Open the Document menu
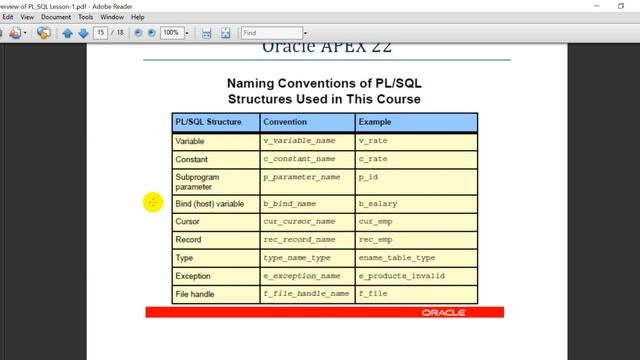This screenshot has height=360, width=640. pos(56,17)
